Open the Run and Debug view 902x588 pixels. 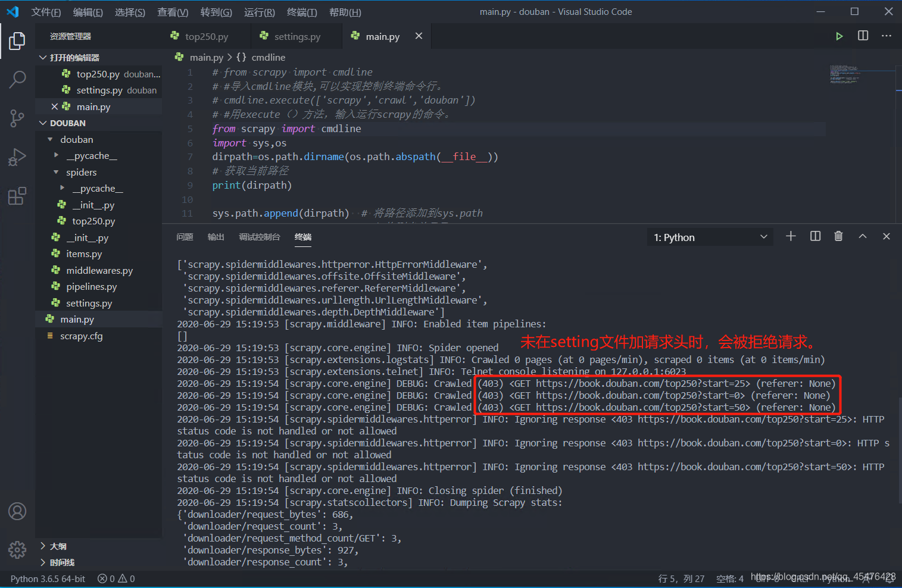[x=17, y=157]
